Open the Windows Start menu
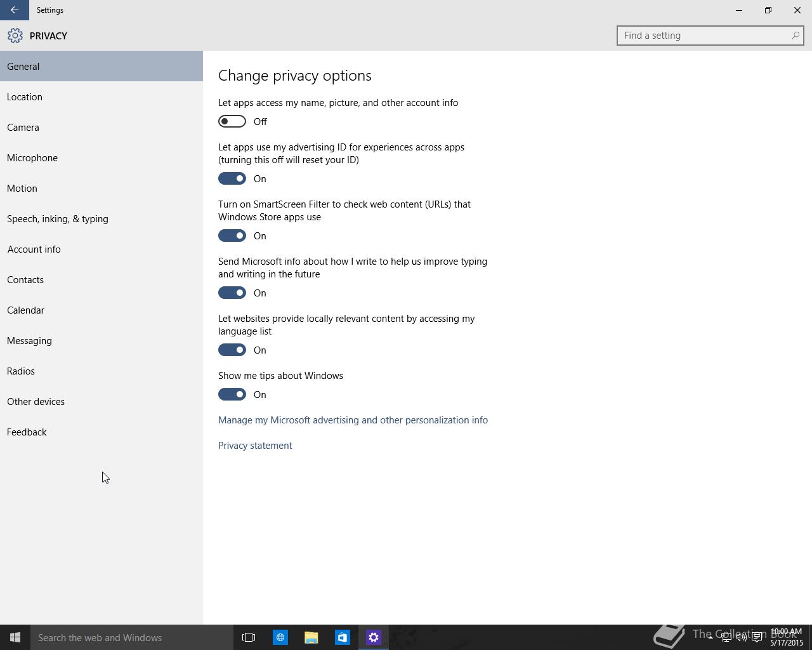The image size is (812, 650). [15, 637]
